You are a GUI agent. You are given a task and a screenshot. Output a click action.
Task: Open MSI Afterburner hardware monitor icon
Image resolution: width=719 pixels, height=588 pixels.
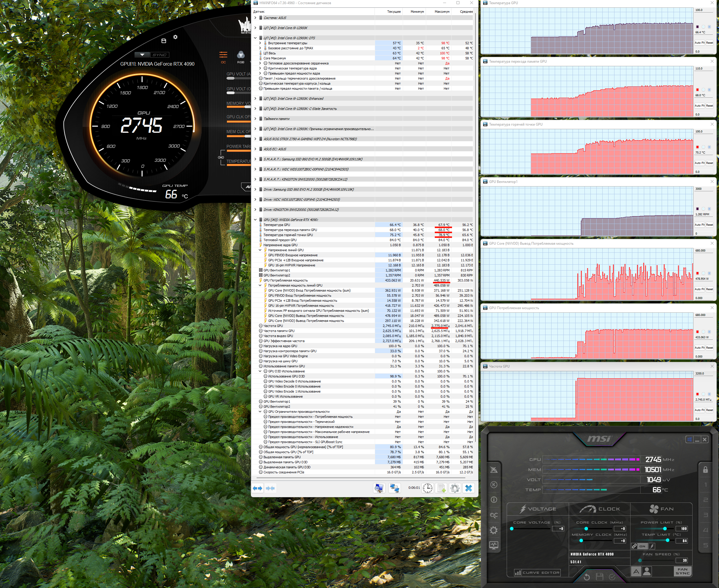point(494,545)
